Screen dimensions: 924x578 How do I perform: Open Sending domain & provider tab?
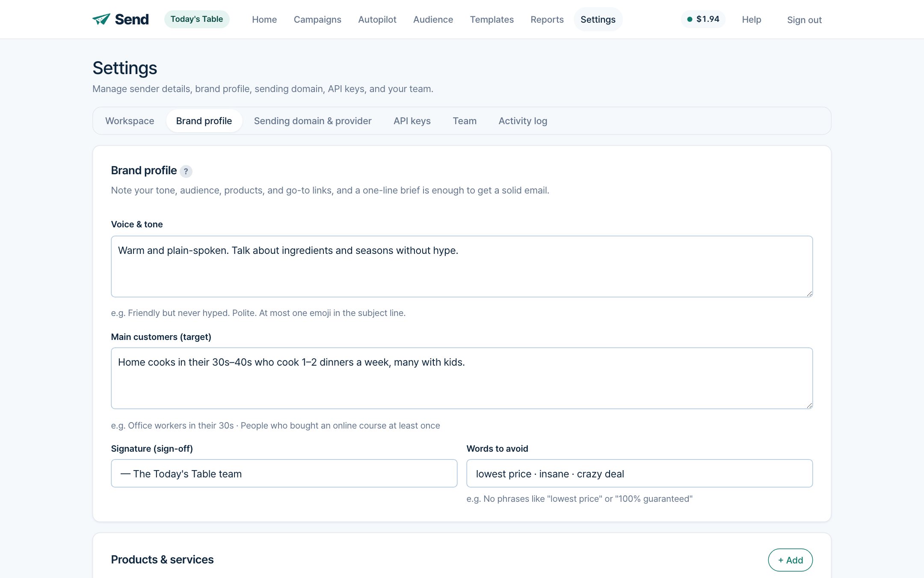pos(313,121)
